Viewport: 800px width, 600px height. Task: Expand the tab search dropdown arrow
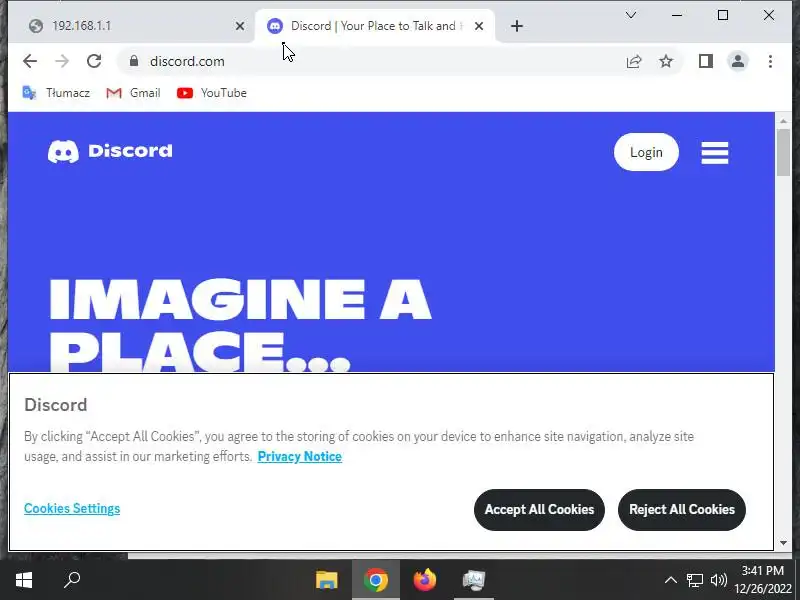click(631, 15)
